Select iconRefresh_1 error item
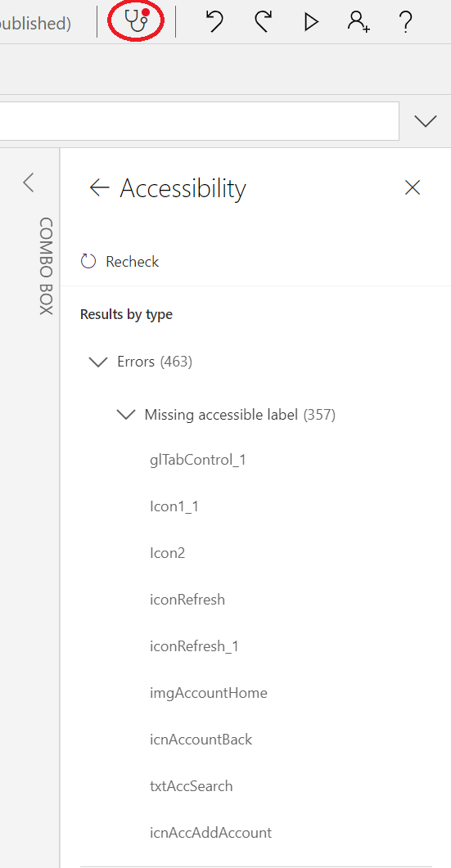Image resolution: width=451 pixels, height=868 pixels. pyautogui.click(x=194, y=646)
